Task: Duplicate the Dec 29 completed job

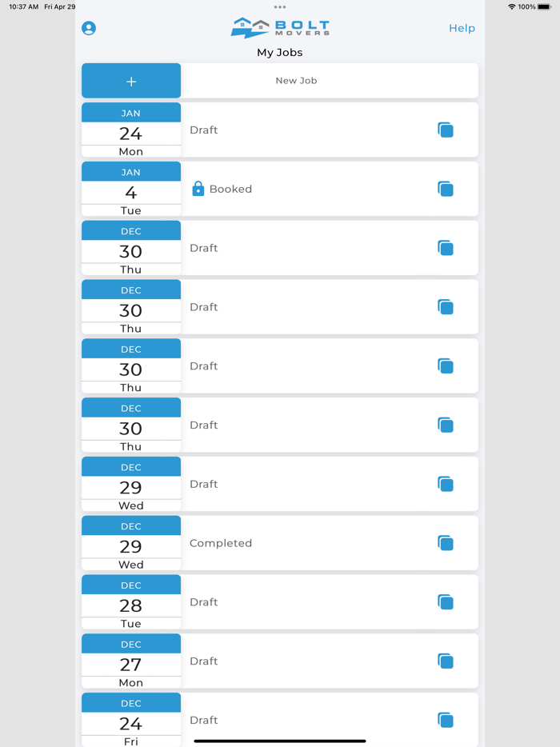Action: click(x=446, y=544)
